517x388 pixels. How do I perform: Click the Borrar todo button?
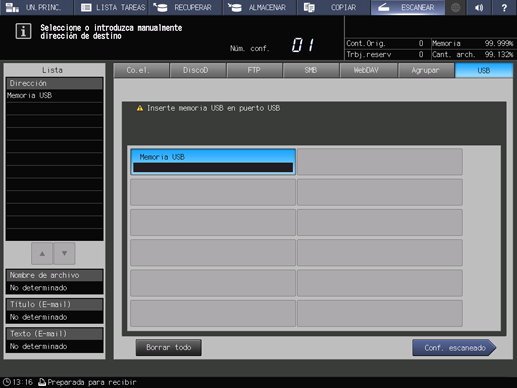[x=169, y=348]
